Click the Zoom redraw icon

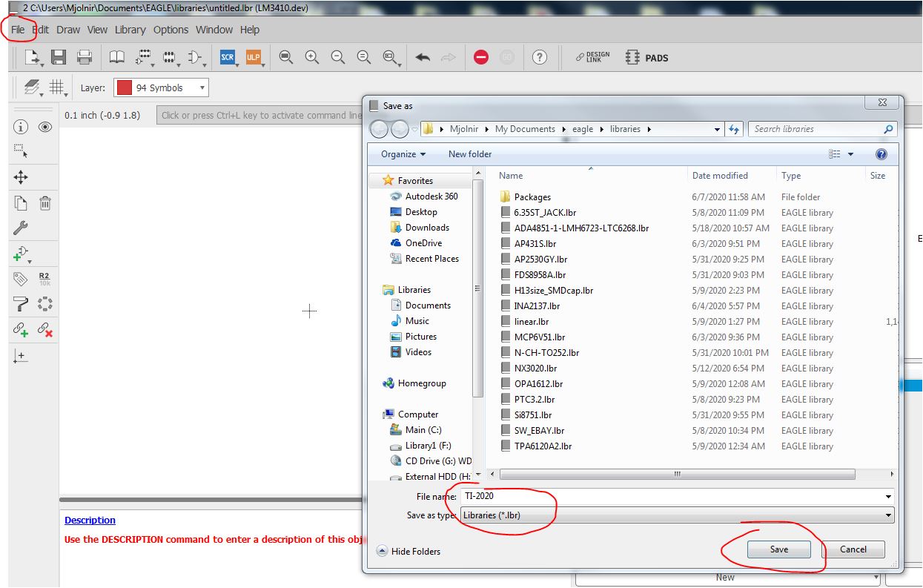[x=364, y=57]
